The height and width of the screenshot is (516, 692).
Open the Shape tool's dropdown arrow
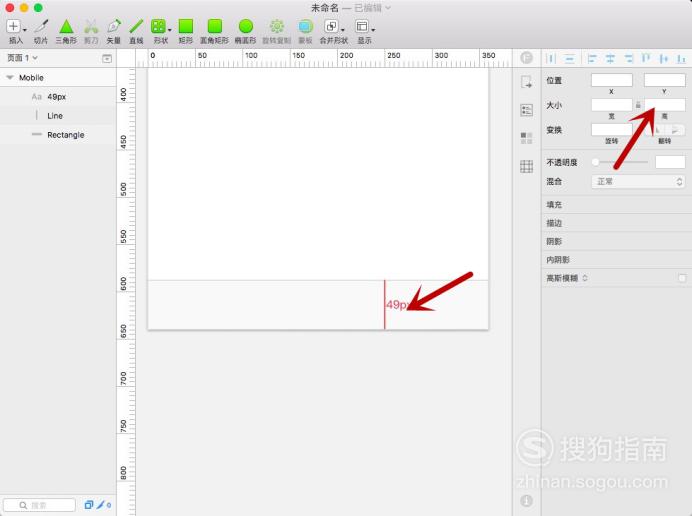(170, 30)
